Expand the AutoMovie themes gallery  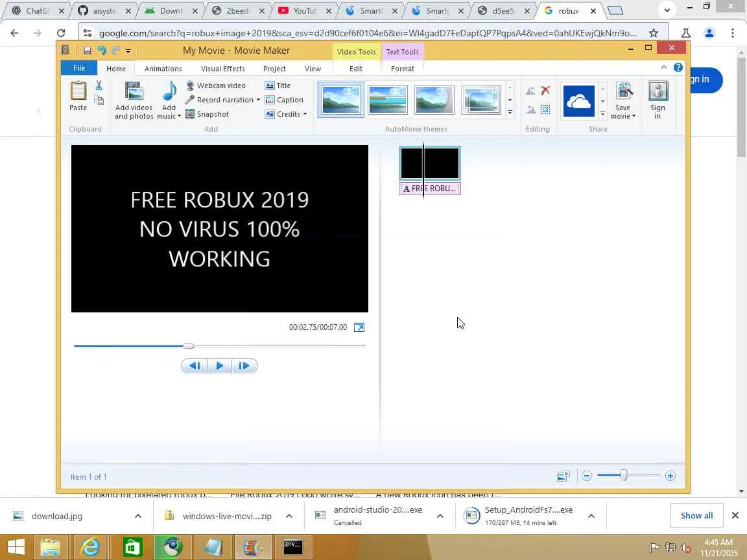pos(510,113)
